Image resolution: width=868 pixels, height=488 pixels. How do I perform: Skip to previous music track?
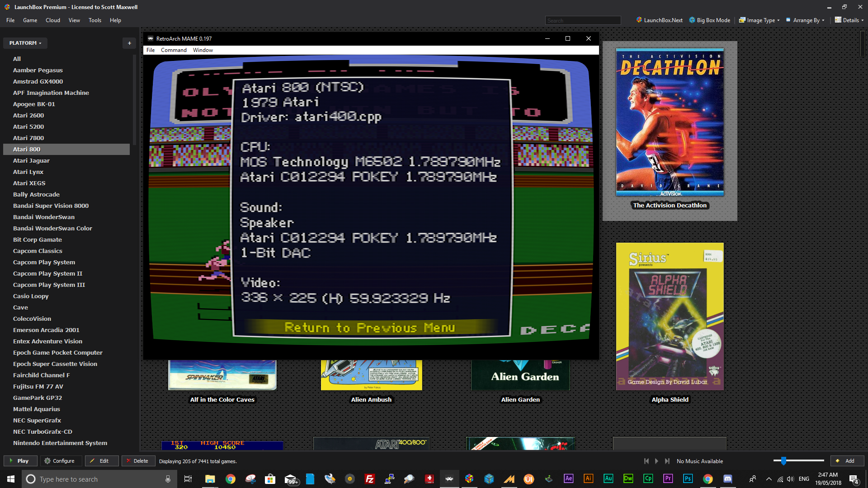pos(646,461)
